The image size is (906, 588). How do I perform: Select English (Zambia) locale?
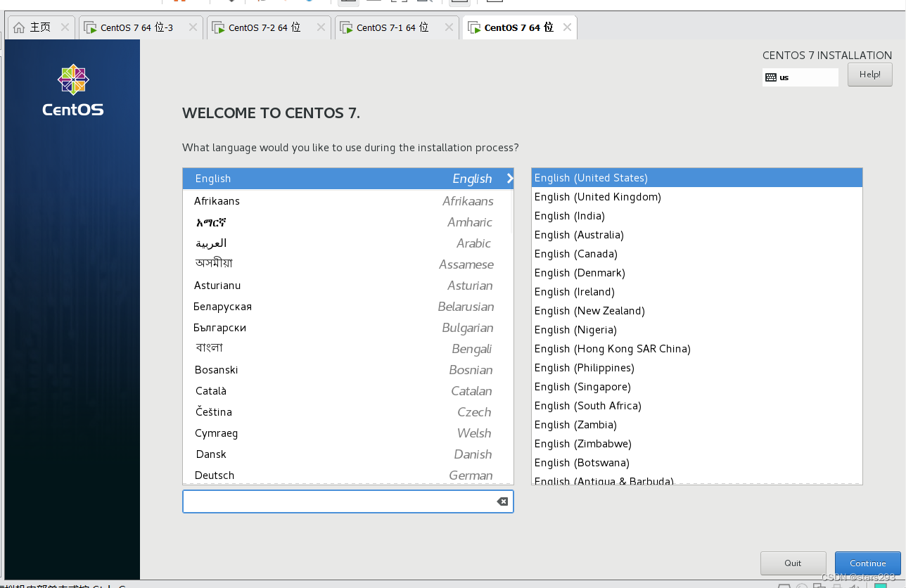[x=696, y=425]
